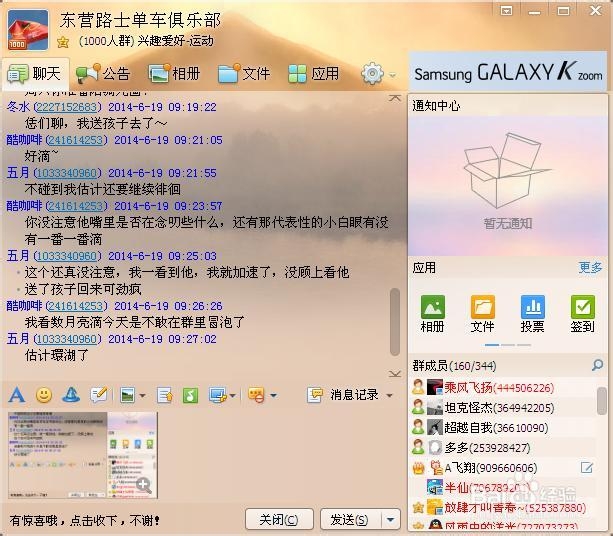Viewport: 613px width, 536px height.
Task: Select member 多多(253928427)
Action: click(503, 447)
